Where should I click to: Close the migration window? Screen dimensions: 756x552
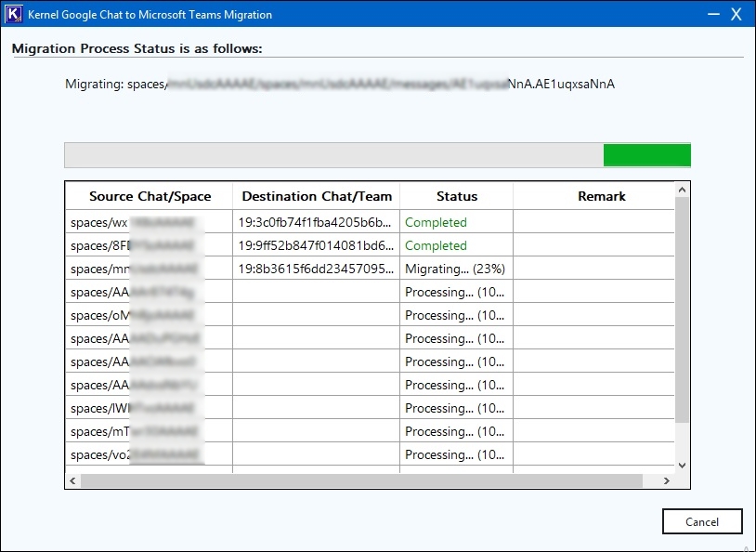(x=736, y=14)
